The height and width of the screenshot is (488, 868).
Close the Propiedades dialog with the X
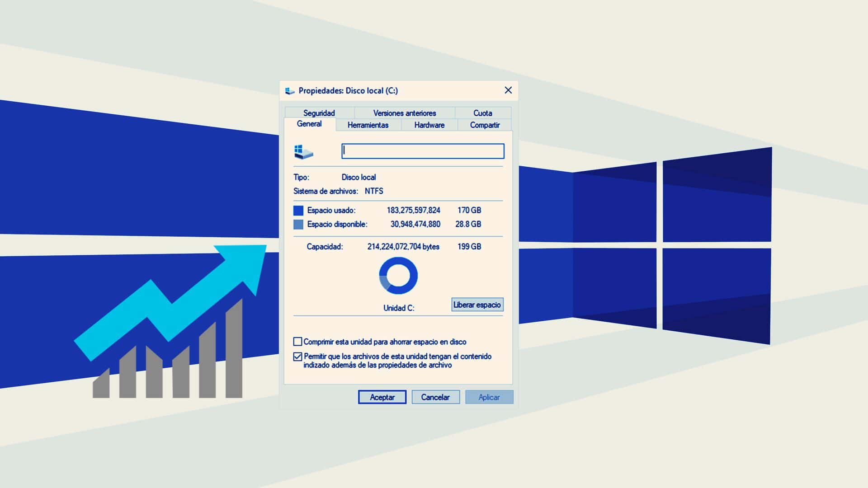(x=508, y=90)
